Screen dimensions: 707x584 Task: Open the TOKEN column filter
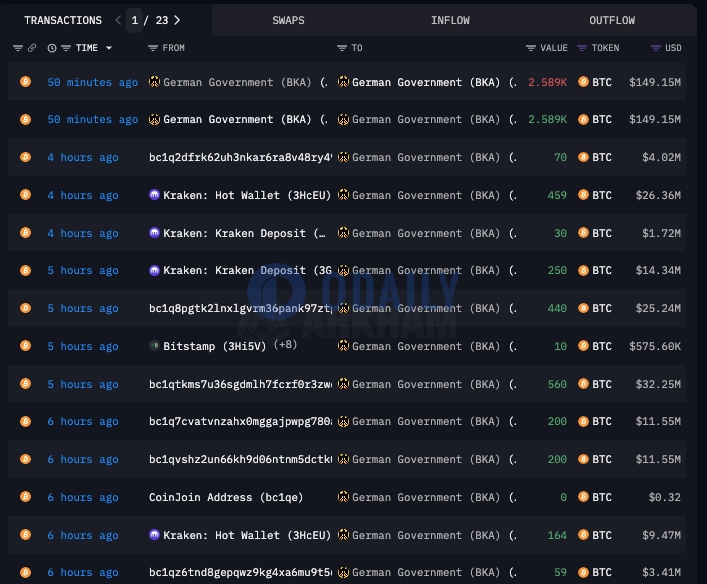tap(582, 48)
